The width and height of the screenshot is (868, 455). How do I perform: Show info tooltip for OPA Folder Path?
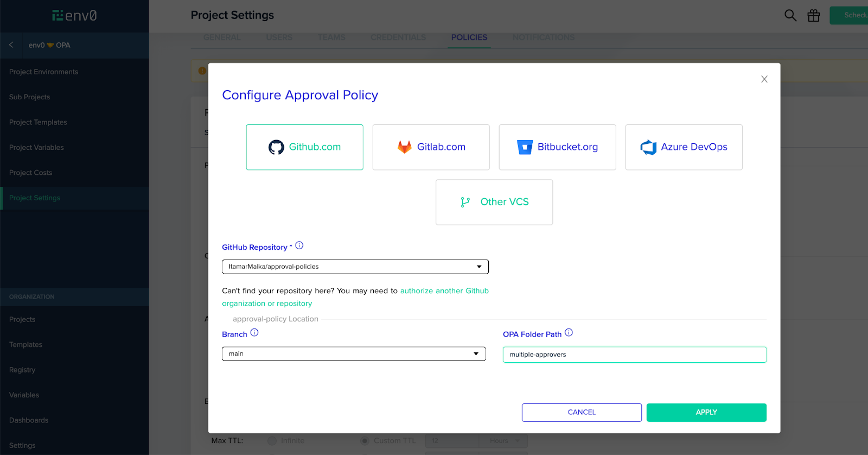tap(569, 333)
